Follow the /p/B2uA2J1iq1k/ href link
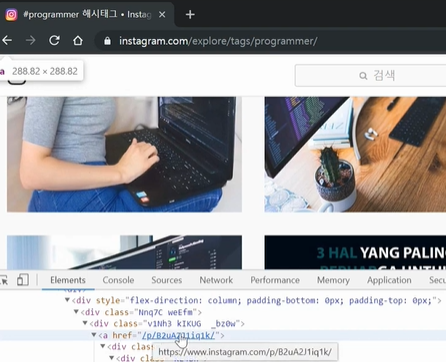 coord(178,335)
